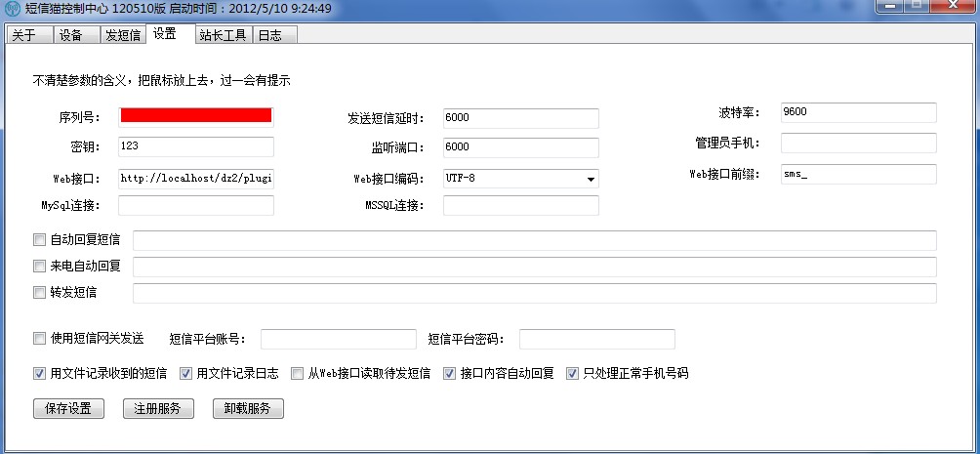Enable the 转发短信 checkbox
This screenshot has height=454, width=980.
(39, 292)
